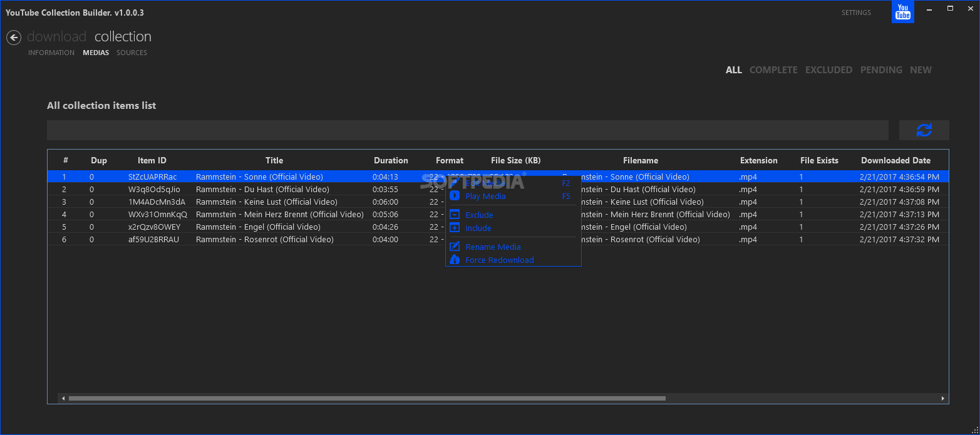Select title 'Rammstein - Sonne (Official Video)'

(x=259, y=177)
